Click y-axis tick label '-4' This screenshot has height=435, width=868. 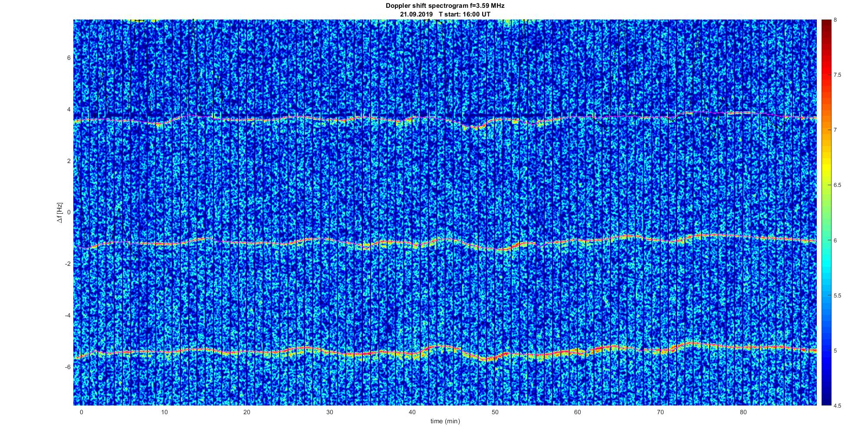(x=68, y=315)
